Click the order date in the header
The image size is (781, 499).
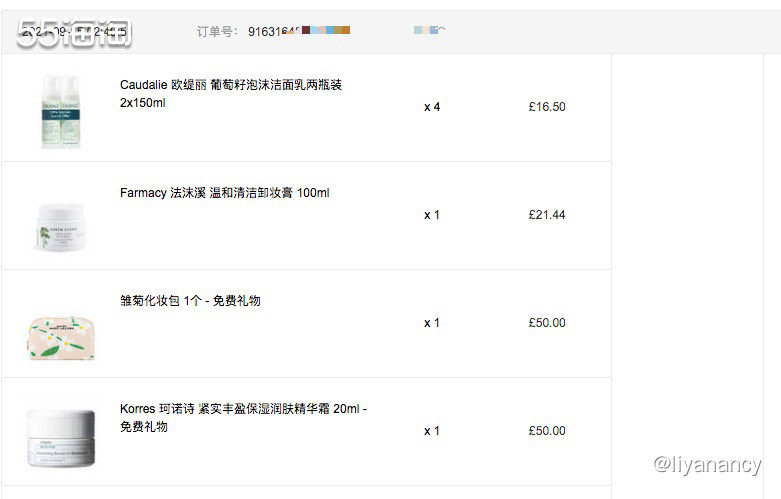(x=74, y=31)
